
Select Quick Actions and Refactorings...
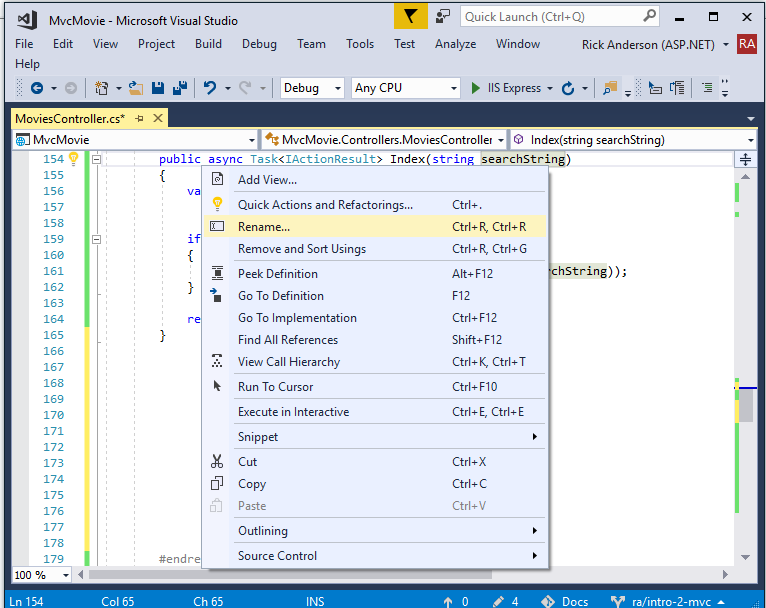point(375,205)
